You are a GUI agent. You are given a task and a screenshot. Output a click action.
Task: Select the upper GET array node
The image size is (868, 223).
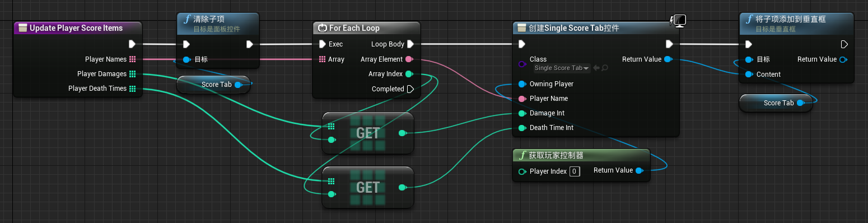click(x=368, y=133)
